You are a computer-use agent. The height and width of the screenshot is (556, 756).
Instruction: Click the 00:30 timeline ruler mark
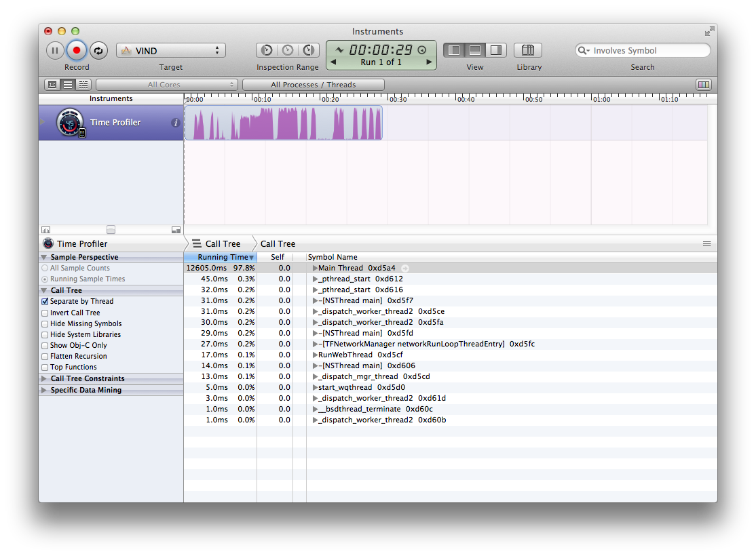398,99
